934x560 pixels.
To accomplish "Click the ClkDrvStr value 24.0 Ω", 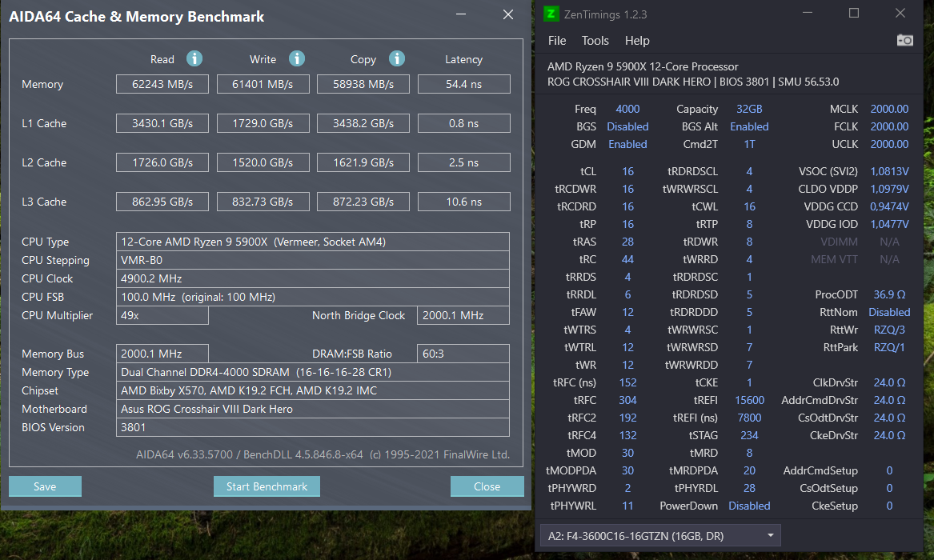I will 888,382.
